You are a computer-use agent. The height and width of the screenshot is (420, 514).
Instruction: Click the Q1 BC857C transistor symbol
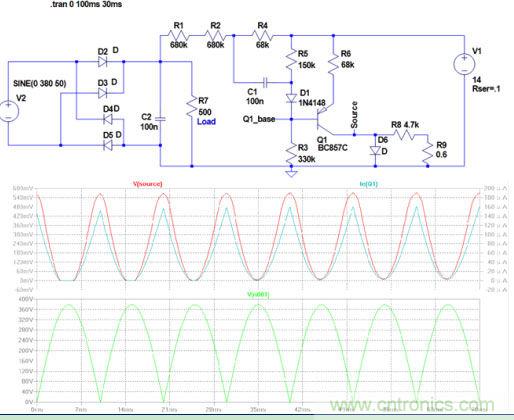click(x=323, y=119)
